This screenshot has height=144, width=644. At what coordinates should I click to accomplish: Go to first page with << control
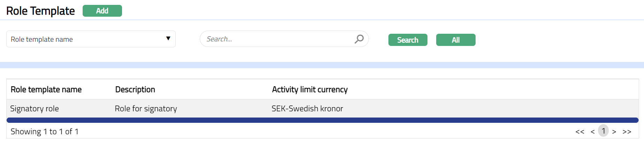pyautogui.click(x=579, y=131)
